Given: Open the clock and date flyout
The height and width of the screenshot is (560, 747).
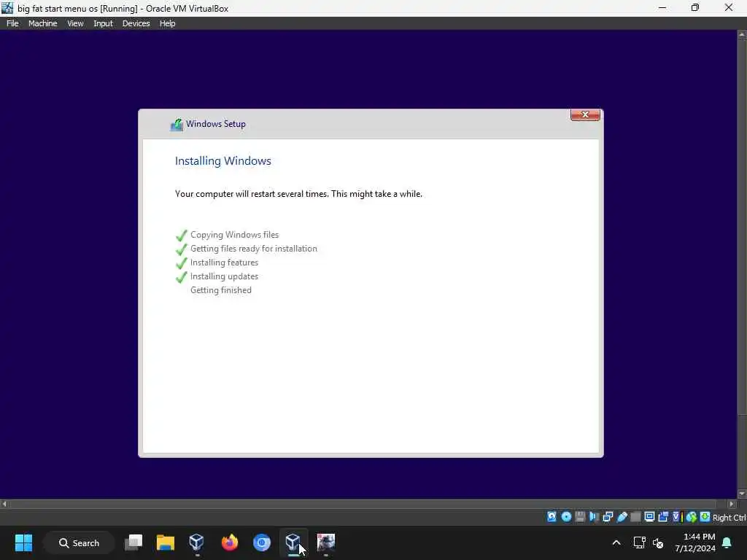Looking at the screenshot, I should (694, 542).
